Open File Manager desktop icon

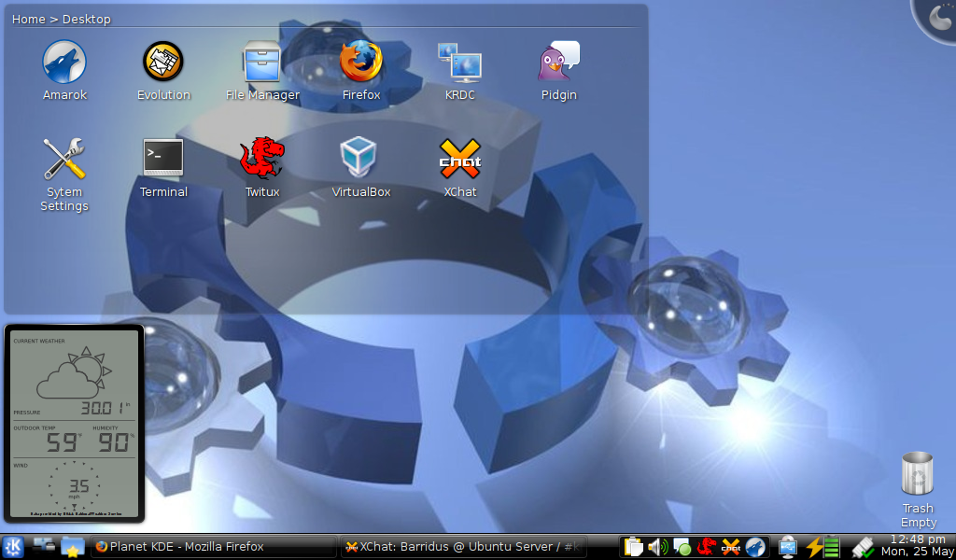[262, 63]
